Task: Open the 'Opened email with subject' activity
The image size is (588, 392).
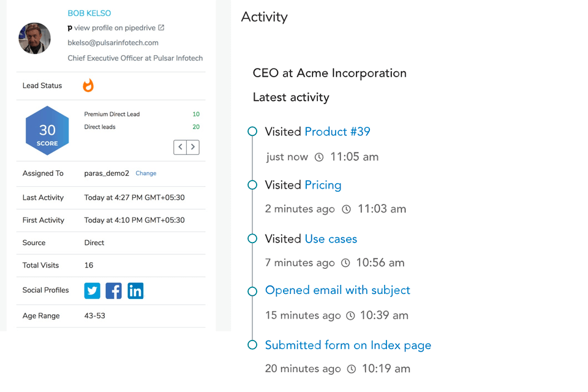Action: (337, 290)
